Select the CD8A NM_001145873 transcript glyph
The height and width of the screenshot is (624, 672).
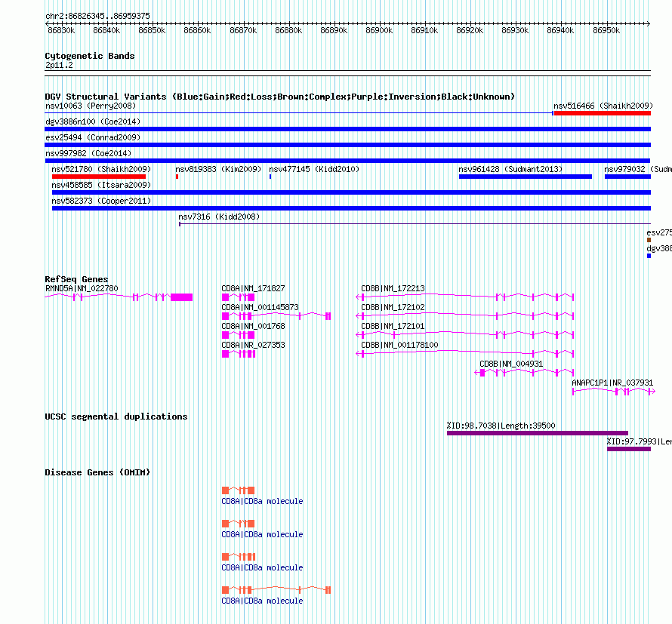coord(276,316)
